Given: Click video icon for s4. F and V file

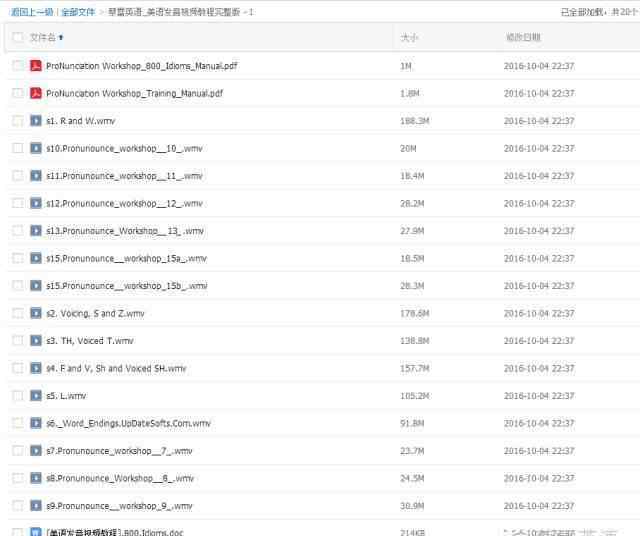Looking at the screenshot, I should tap(36, 368).
